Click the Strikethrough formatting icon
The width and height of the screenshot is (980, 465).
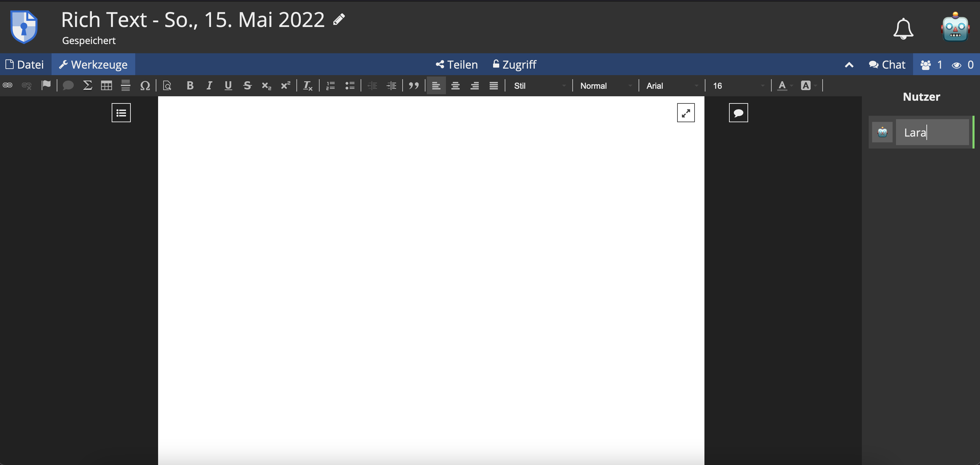click(x=246, y=86)
